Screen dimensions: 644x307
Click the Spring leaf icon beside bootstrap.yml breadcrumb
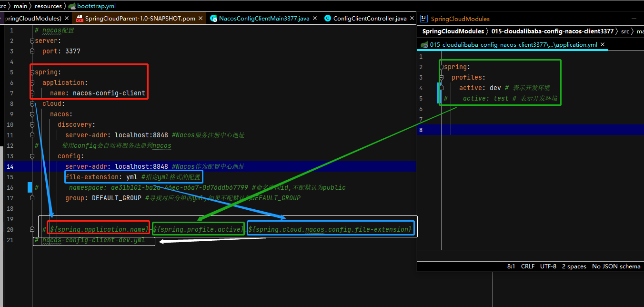72,6
